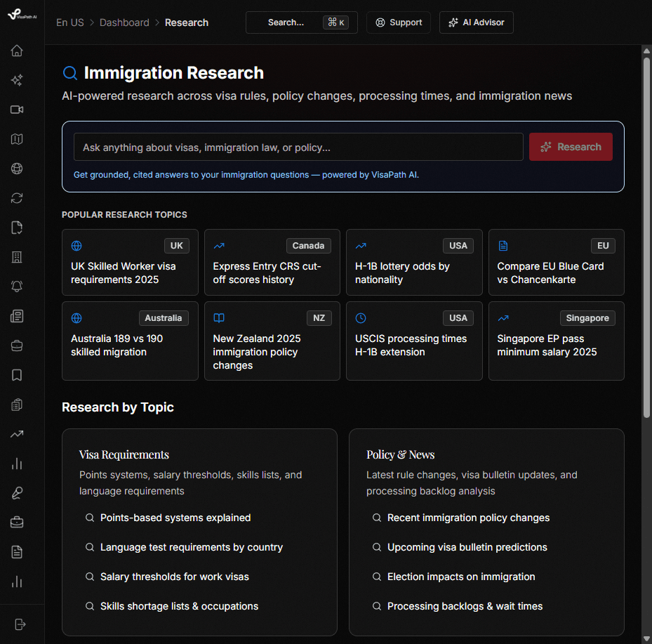Open Language test requirements by country
Viewport: 652px width, 644px height.
coord(192,547)
